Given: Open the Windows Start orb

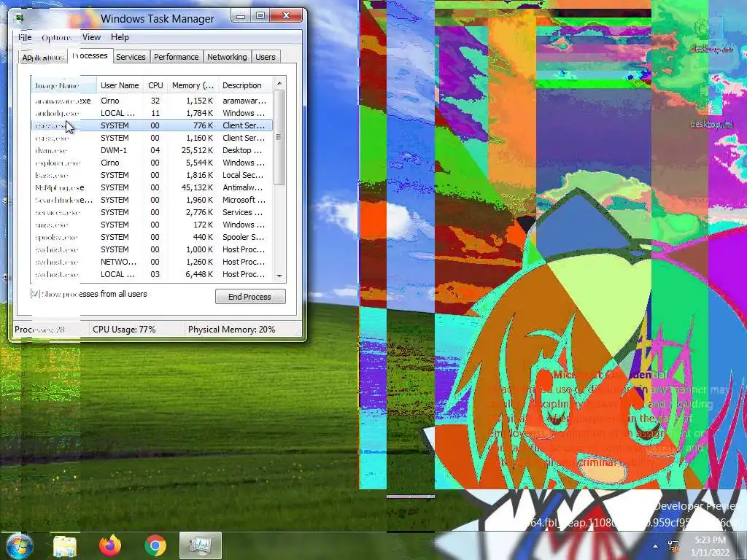Looking at the screenshot, I should [x=20, y=545].
